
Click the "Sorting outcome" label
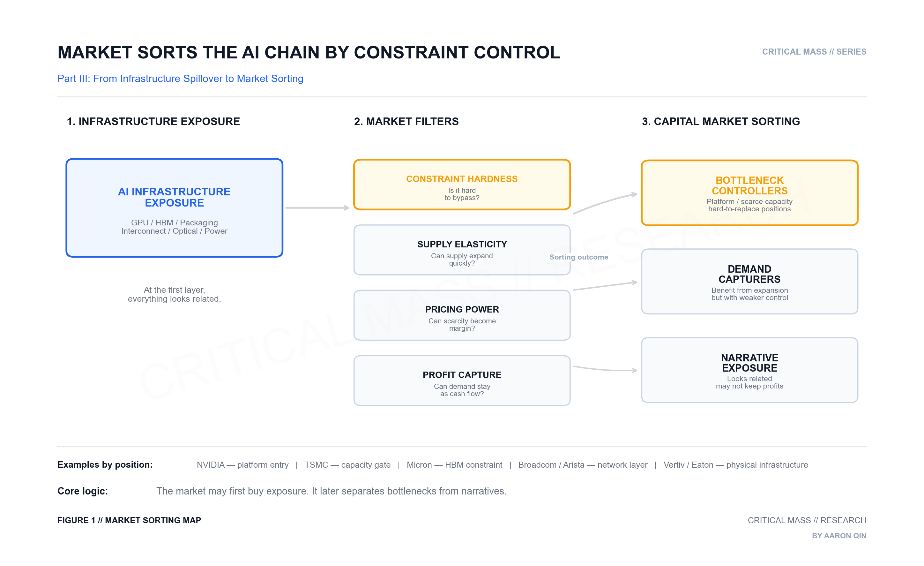click(578, 257)
